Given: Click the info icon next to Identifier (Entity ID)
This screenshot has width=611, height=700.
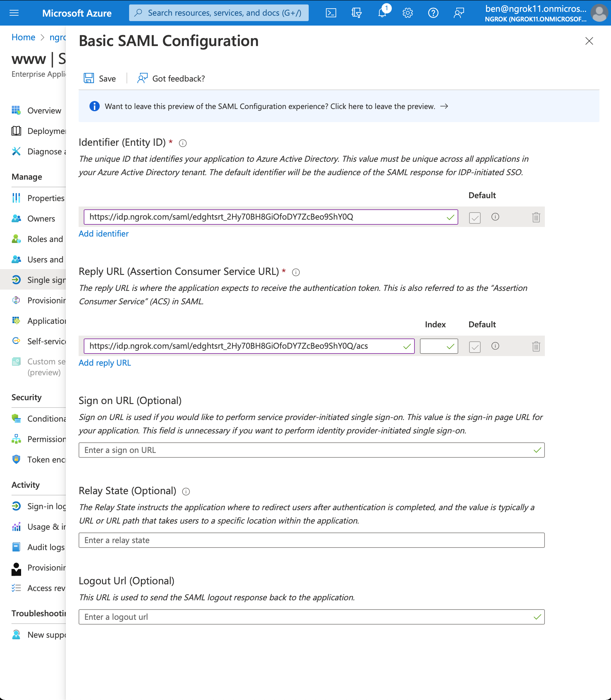Looking at the screenshot, I should [x=183, y=143].
